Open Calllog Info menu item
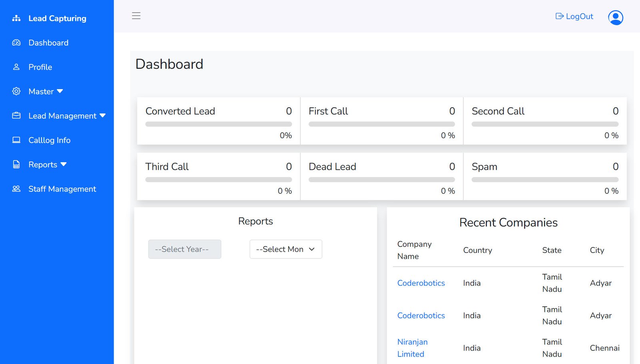 click(x=50, y=140)
